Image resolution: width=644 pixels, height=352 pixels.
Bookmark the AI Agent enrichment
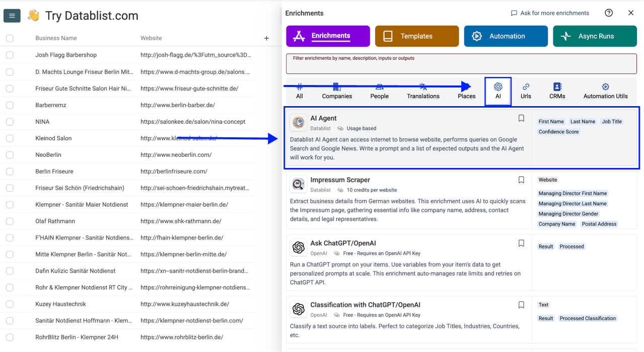[521, 118]
